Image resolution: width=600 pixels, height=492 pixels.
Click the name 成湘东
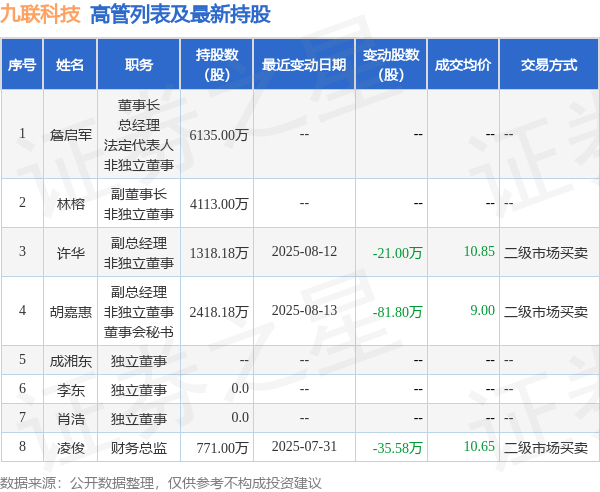point(70,361)
